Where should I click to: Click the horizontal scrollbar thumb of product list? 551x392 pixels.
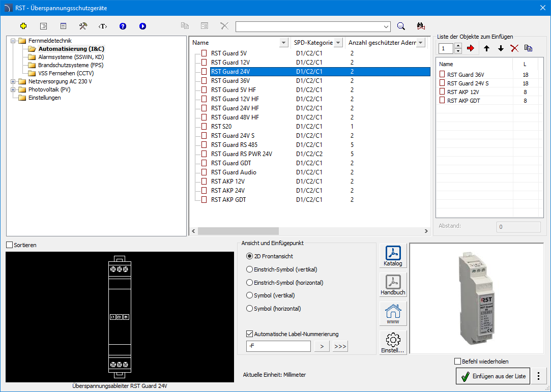coord(238,231)
